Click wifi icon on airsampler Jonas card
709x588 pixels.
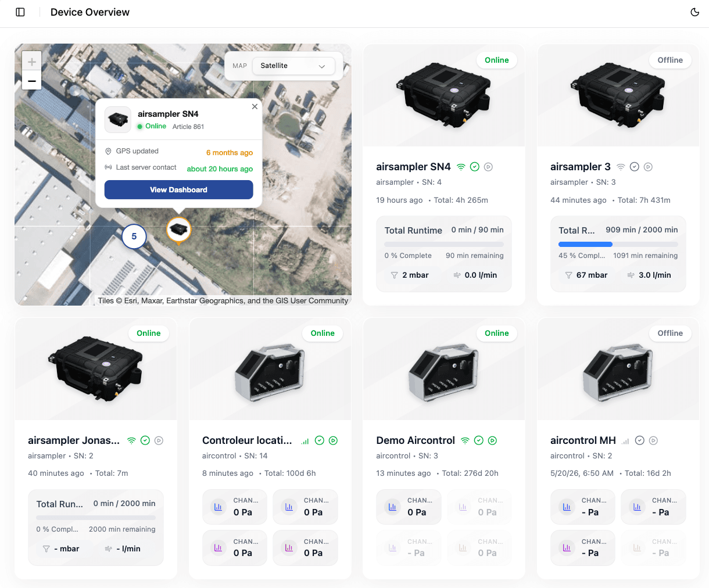click(x=131, y=440)
